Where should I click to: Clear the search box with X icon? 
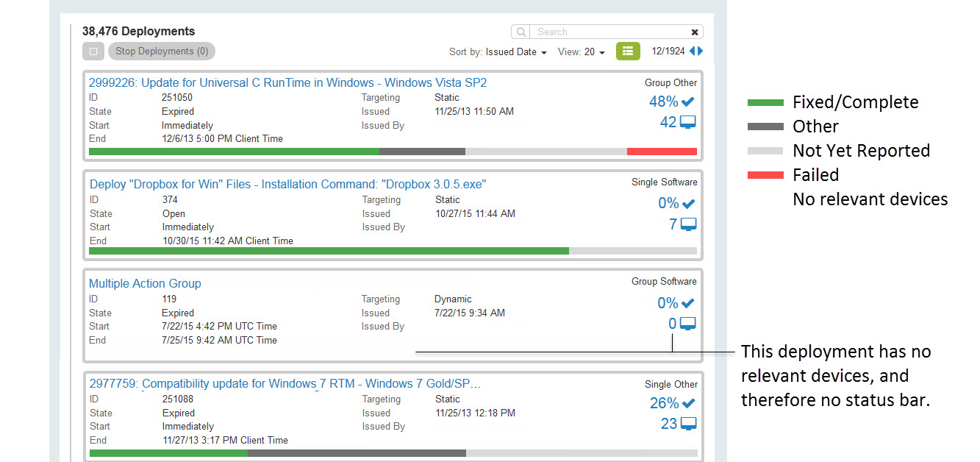click(695, 32)
